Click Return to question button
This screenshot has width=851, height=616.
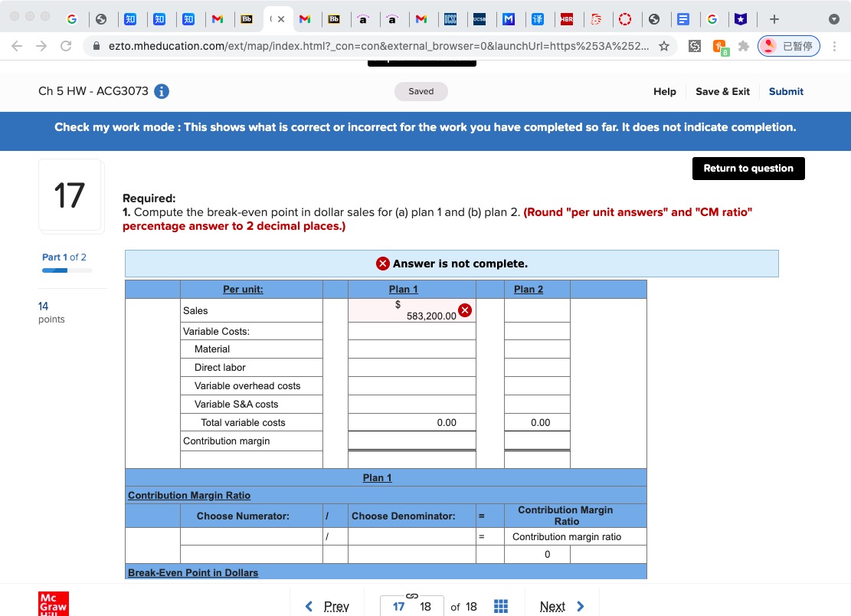point(748,169)
